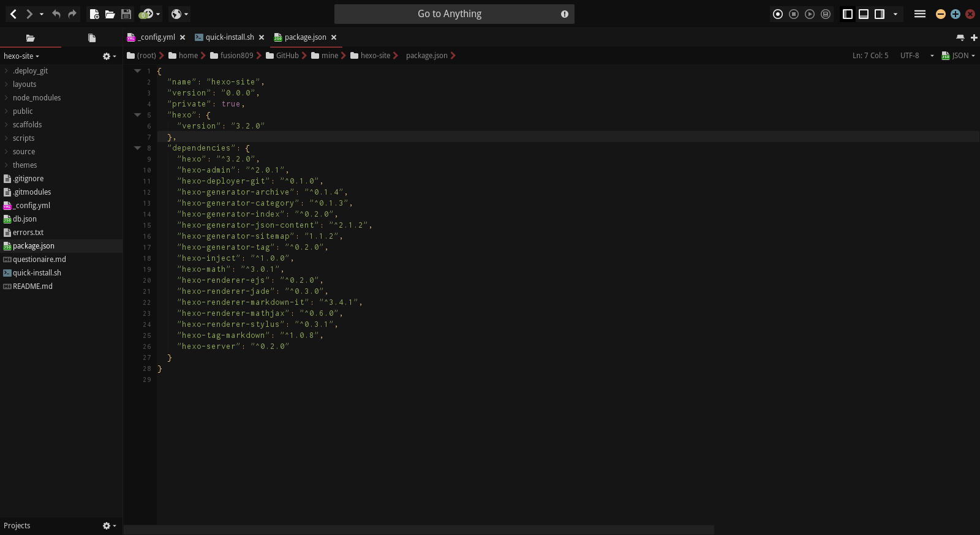Close the _config.yml tab
The image size is (980, 535).
(x=183, y=37)
